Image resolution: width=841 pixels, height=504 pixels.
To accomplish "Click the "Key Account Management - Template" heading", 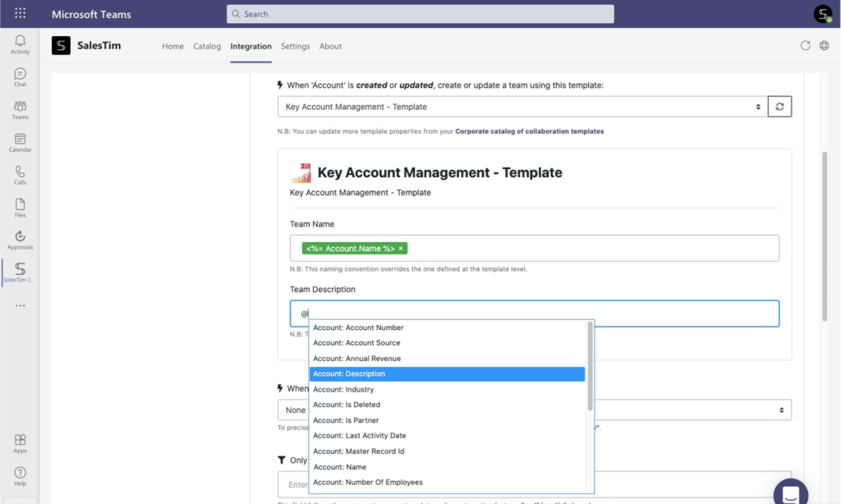I will [440, 172].
